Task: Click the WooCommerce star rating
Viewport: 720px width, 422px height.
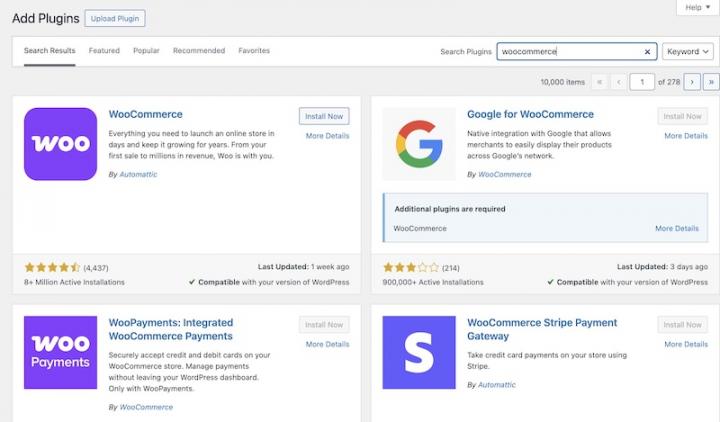Action: tap(52, 267)
